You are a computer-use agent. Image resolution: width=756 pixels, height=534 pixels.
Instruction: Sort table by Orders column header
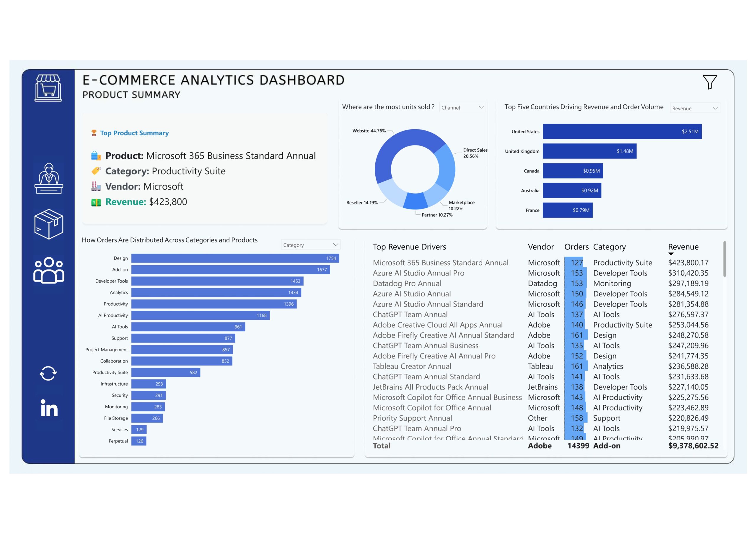(x=576, y=247)
